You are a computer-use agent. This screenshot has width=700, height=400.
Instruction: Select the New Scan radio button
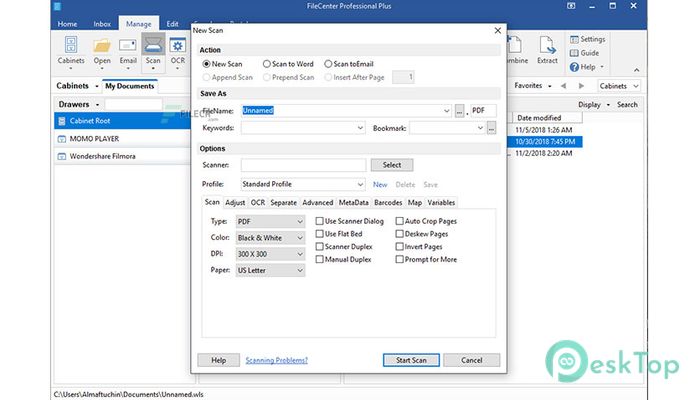click(x=206, y=64)
